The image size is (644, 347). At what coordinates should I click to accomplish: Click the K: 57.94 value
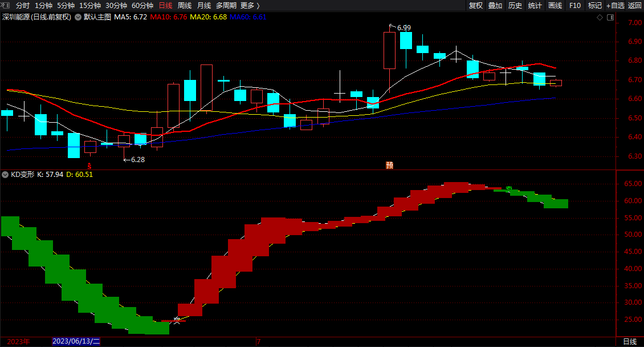[50, 175]
